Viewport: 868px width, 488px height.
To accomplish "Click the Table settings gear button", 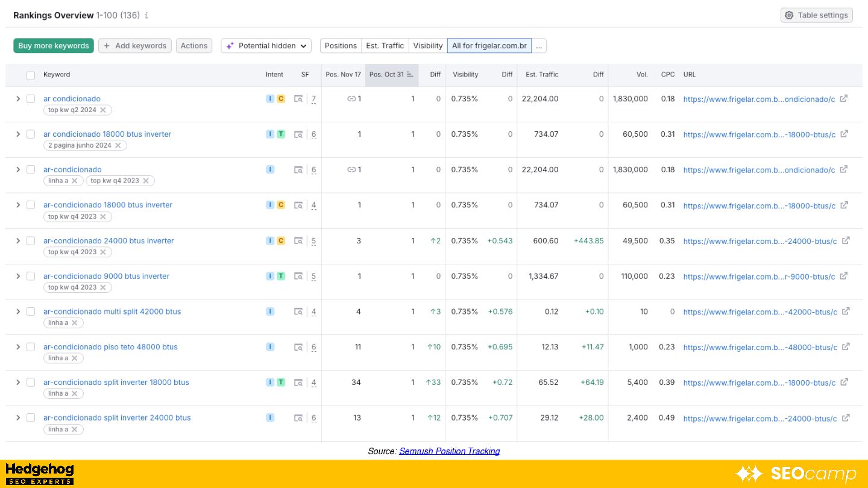I will tap(816, 15).
